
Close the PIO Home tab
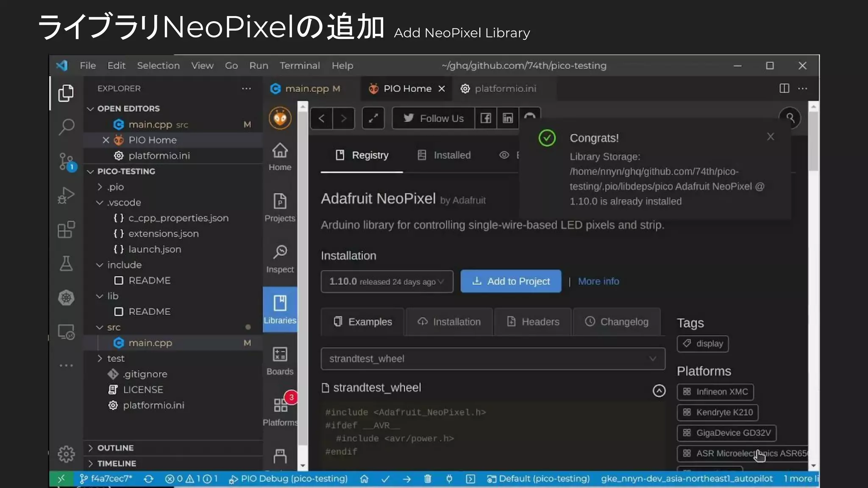442,89
